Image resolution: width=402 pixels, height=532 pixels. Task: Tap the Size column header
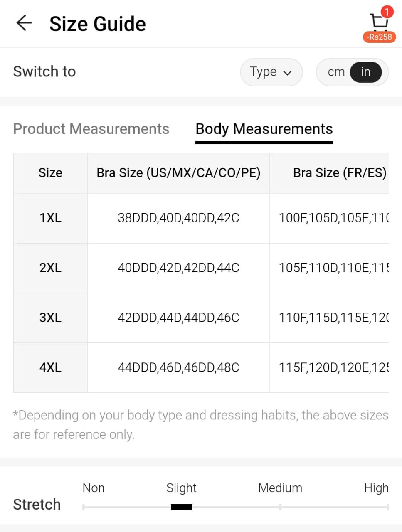[50, 172]
